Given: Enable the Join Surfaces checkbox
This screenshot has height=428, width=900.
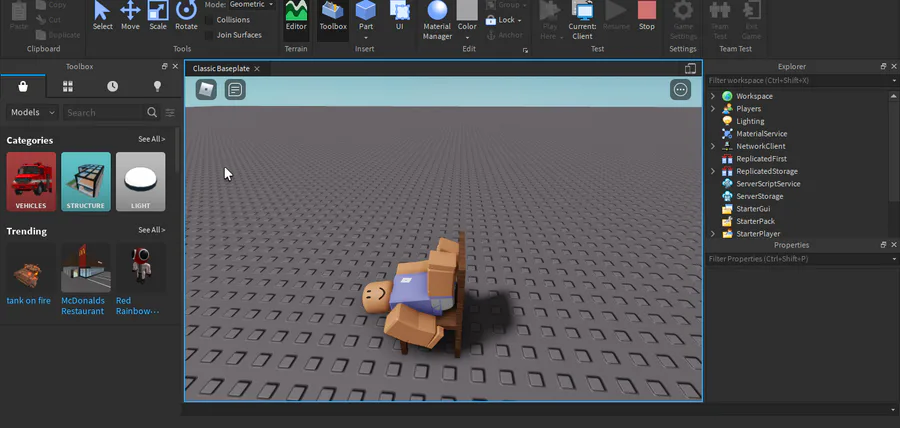Looking at the screenshot, I should click(210, 36).
